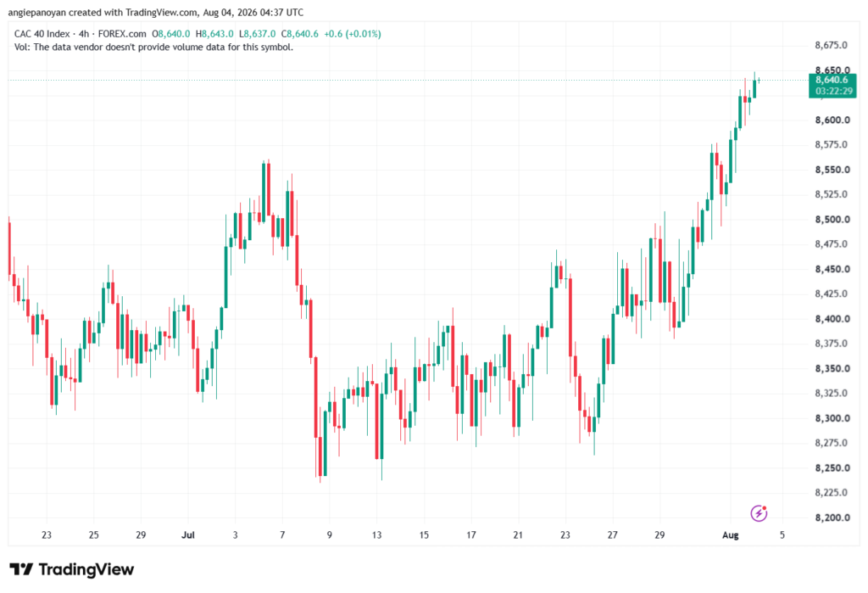Click the +0.6 (+0.01%) change value
The height and width of the screenshot is (593, 868).
(x=353, y=34)
